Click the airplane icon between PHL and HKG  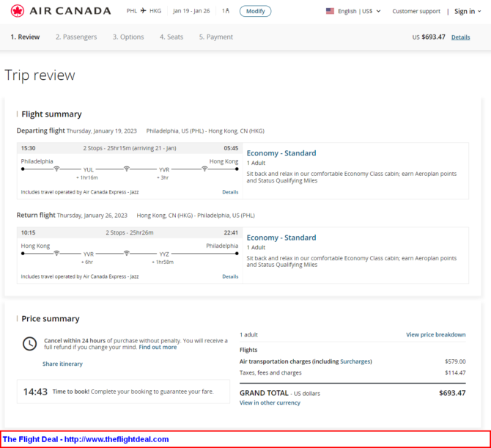click(x=144, y=11)
